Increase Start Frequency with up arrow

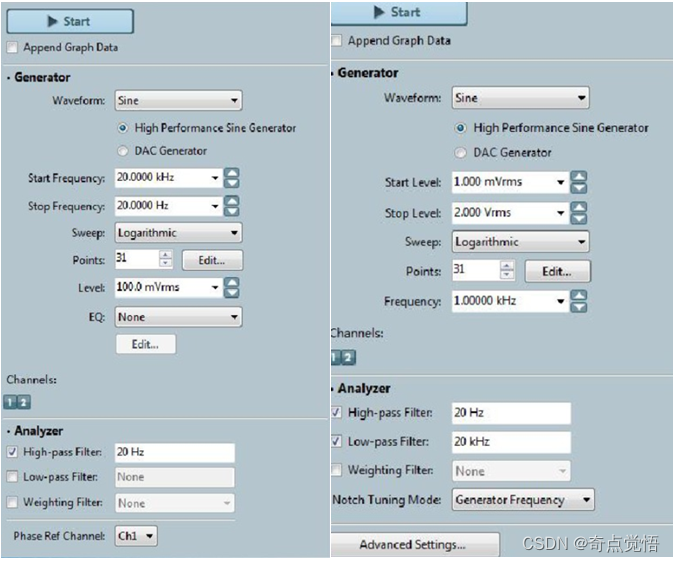[232, 173]
